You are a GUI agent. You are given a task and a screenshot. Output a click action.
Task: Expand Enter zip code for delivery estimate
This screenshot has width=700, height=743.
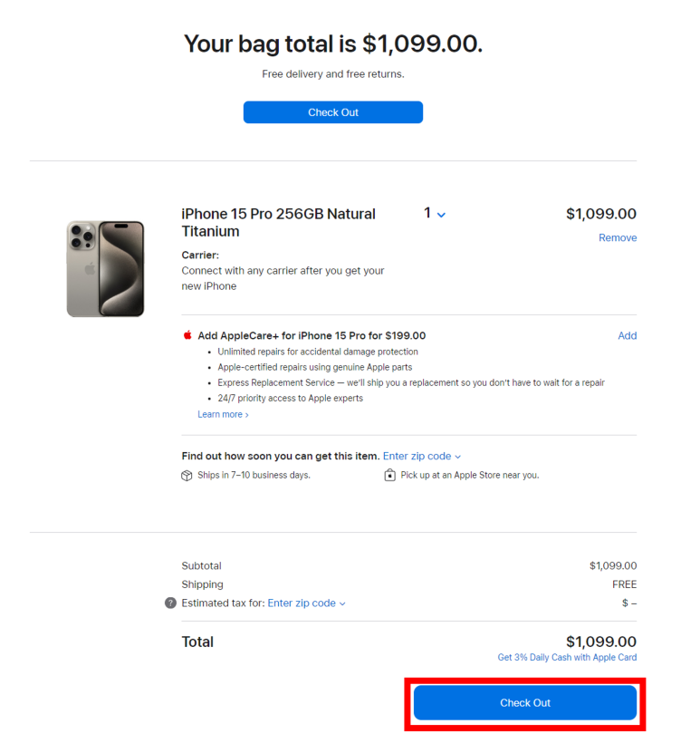pos(421,457)
